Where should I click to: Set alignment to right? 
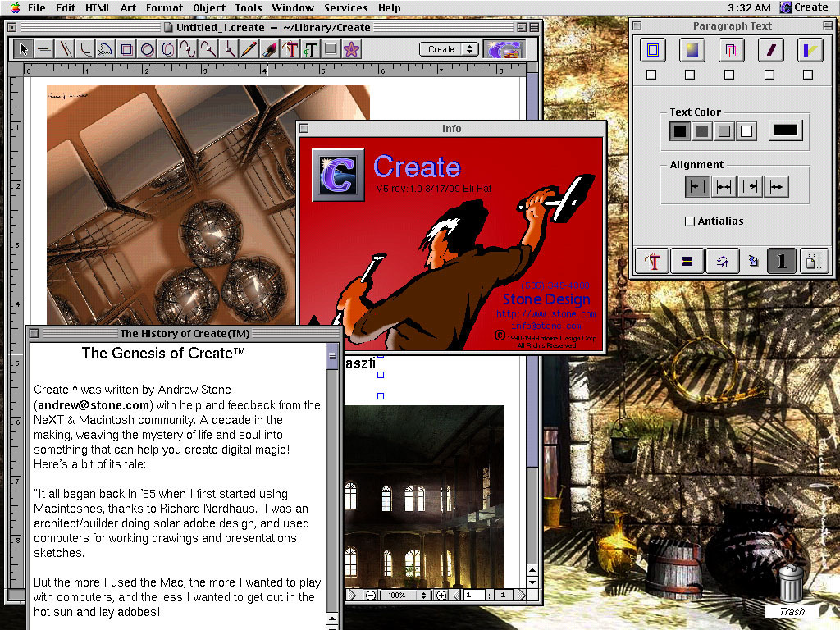click(750, 187)
